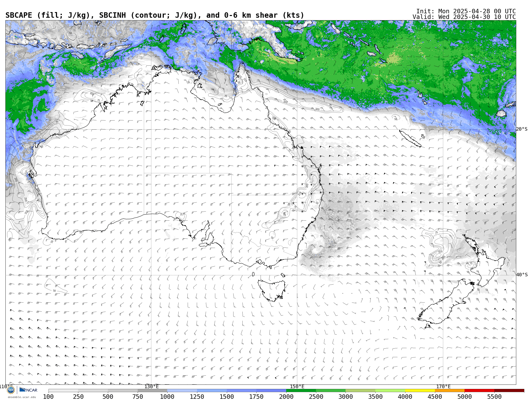Click the '130°E' longitude label

pos(151,386)
